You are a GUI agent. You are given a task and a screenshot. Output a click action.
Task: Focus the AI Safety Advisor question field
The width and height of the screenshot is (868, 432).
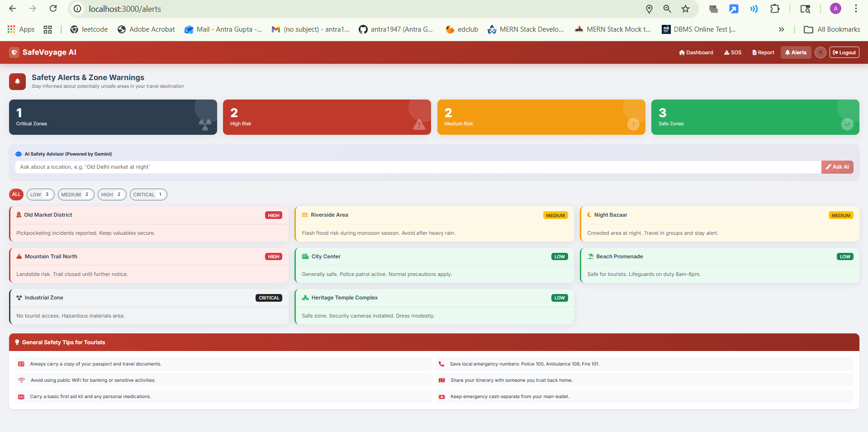click(418, 167)
